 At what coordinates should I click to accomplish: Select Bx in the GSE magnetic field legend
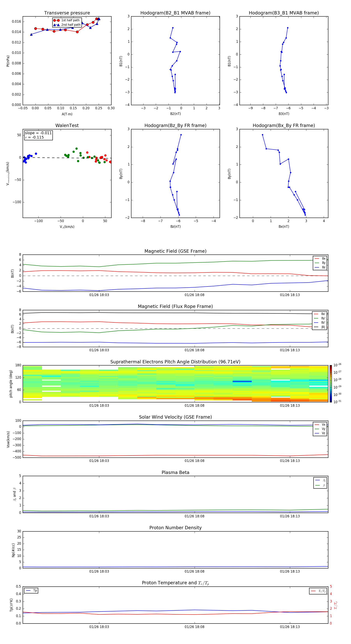320,259
